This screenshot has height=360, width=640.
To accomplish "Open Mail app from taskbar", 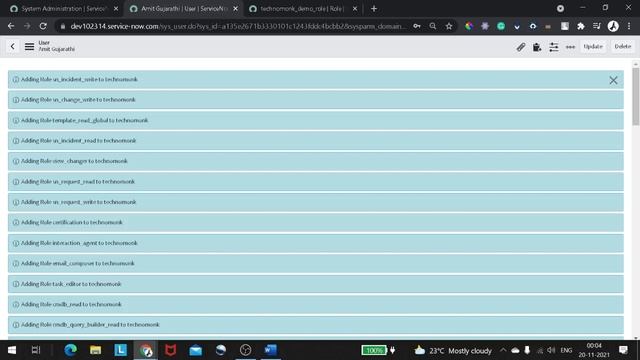I will click(196, 350).
